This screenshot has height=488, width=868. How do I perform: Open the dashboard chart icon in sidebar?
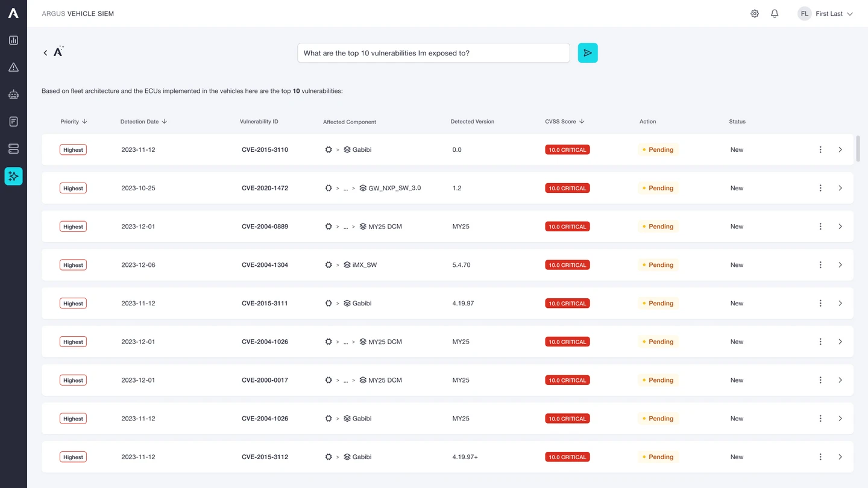pyautogui.click(x=13, y=40)
